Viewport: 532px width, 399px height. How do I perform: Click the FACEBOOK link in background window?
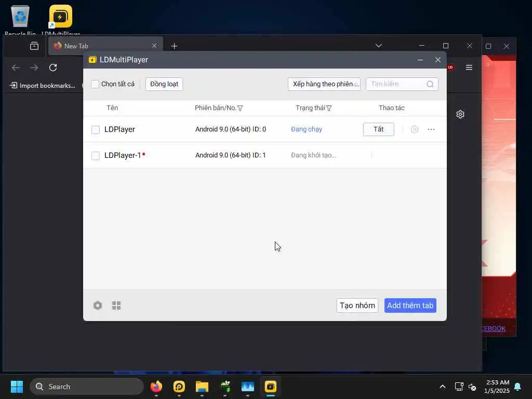[494, 328]
